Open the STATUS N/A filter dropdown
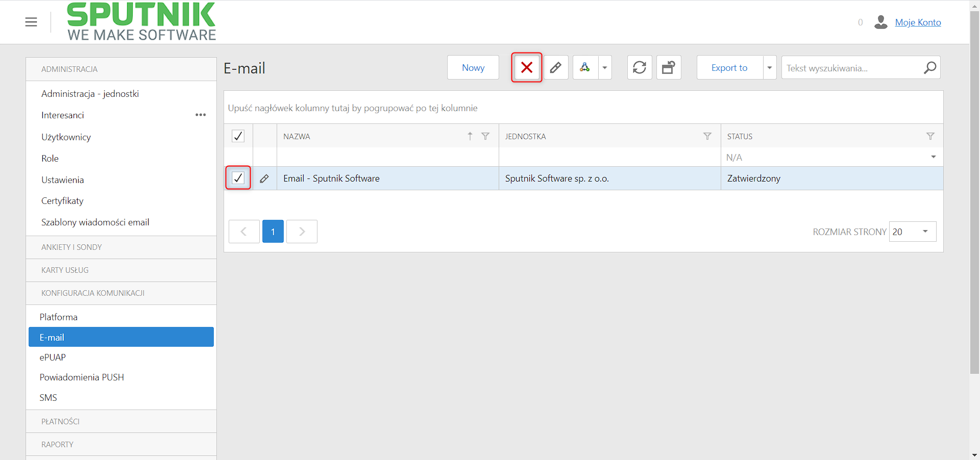Viewport: 980px width, 460px height. tap(934, 157)
